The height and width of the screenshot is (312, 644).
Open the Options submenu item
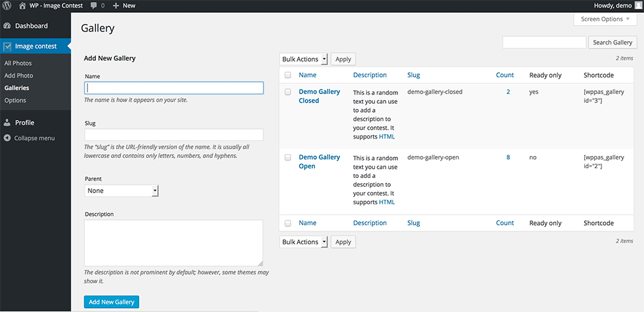pyautogui.click(x=15, y=101)
